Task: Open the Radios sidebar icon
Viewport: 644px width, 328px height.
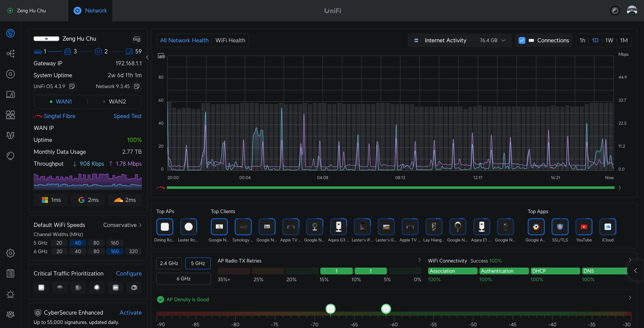Action: point(10,135)
